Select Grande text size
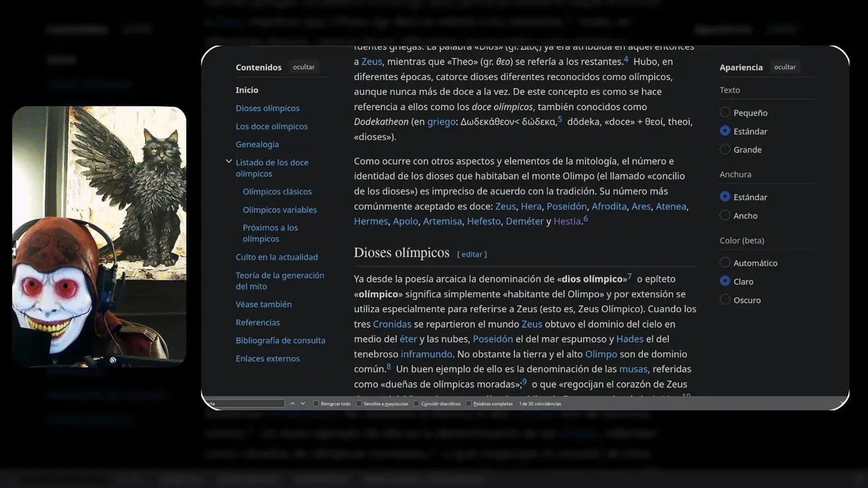Image resolution: width=868 pixels, height=488 pixels. (x=725, y=149)
